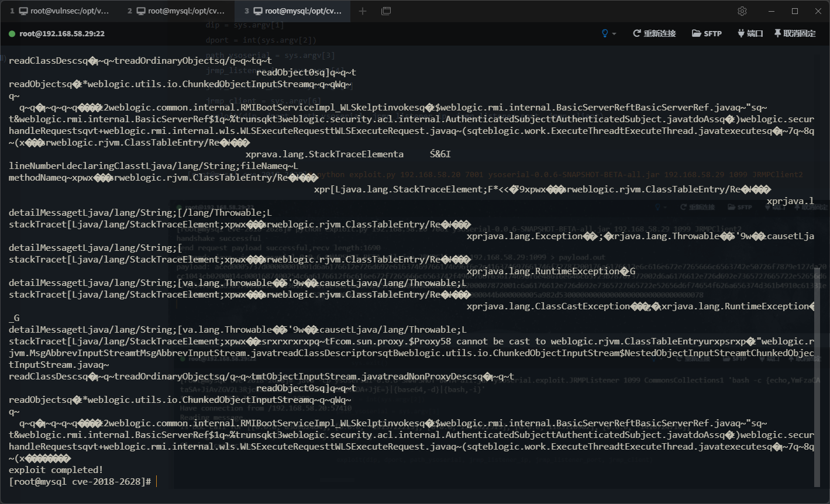Click the green connection status dot
Viewport: 830px width, 504px height.
pyautogui.click(x=12, y=34)
